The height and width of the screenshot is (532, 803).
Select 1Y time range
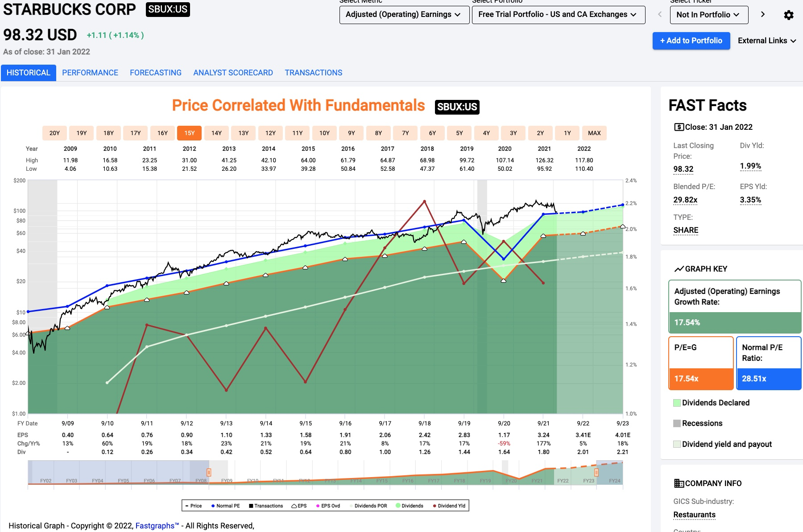[567, 133]
